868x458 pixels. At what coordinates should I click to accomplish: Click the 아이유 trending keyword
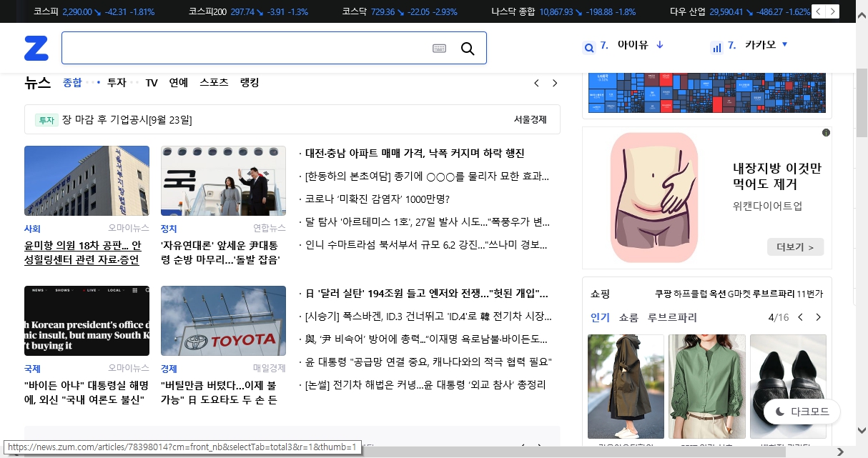point(633,44)
